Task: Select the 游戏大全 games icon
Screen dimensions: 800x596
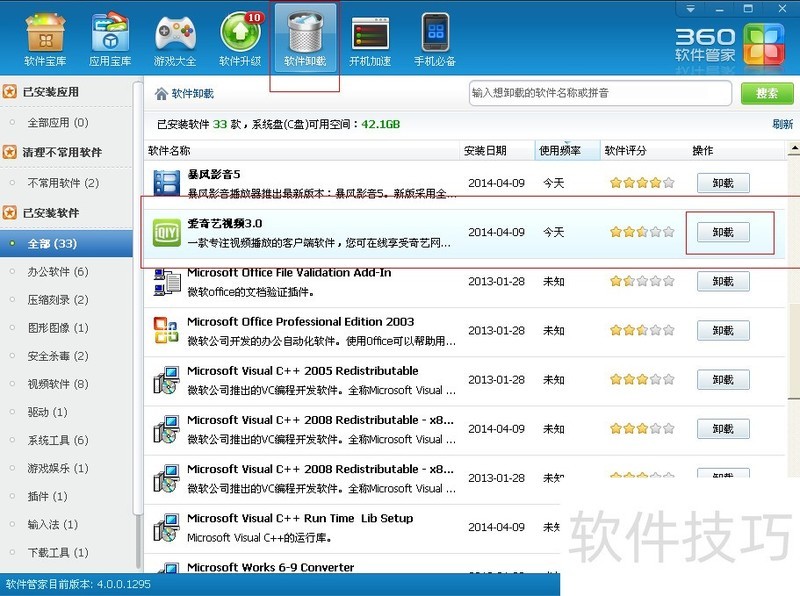Action: point(174,33)
